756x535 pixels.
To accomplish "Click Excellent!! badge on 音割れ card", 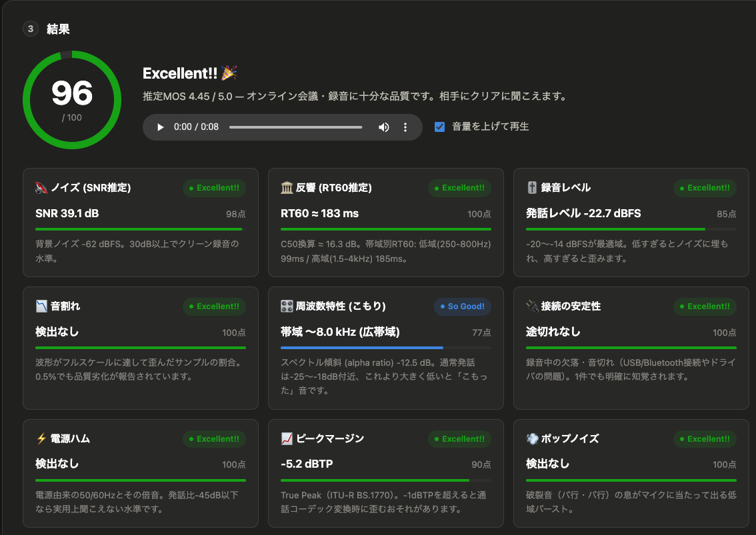I will 214,306.
